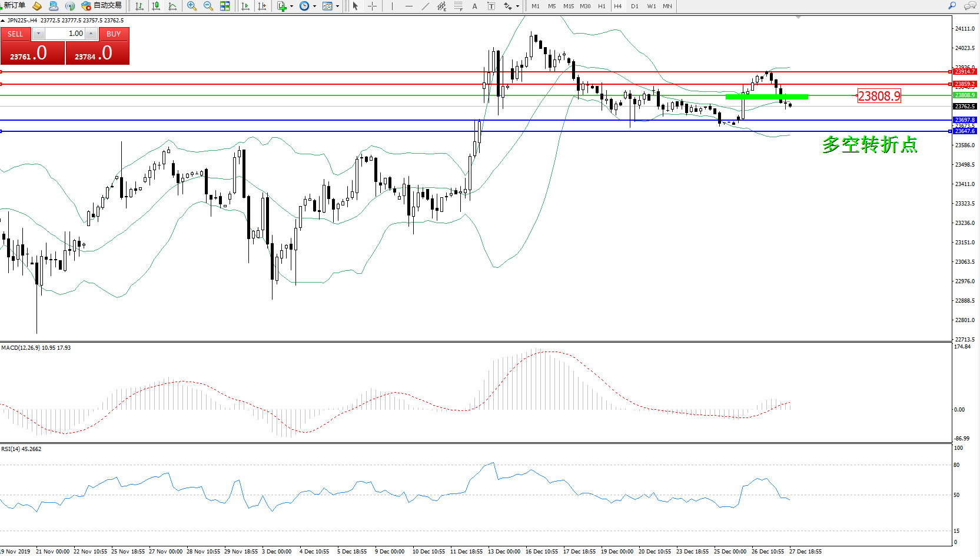Switch to the D1 timeframe

pos(634,6)
